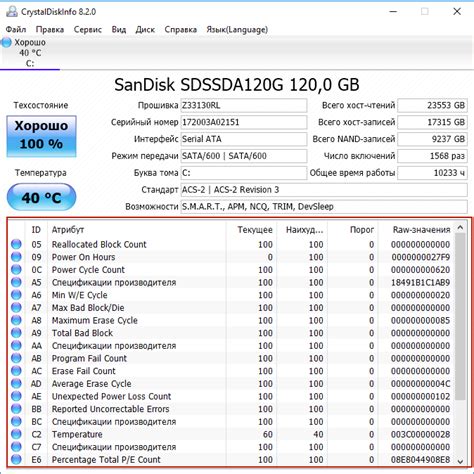This screenshot has width=474, height=474.
Task: Open the Сервис menu
Action: 88,30
